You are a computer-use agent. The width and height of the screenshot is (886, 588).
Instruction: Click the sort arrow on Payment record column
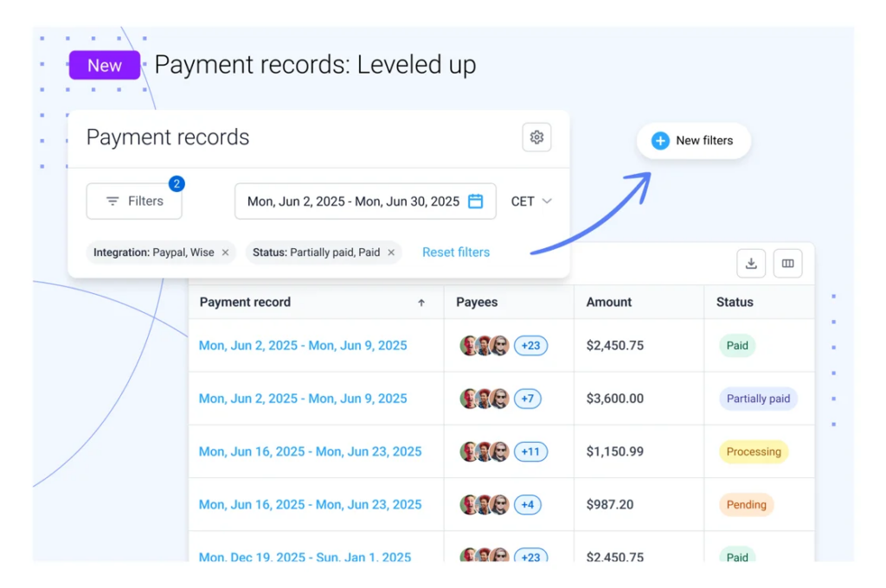[x=421, y=302]
